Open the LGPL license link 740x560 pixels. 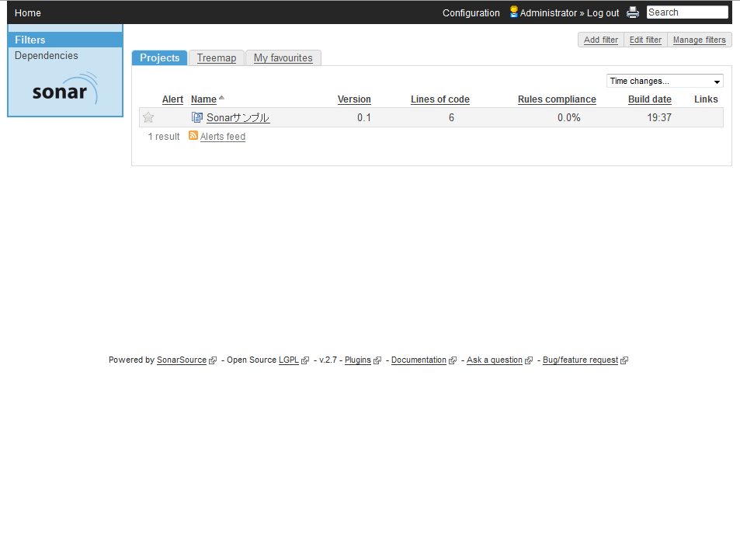[x=288, y=360]
